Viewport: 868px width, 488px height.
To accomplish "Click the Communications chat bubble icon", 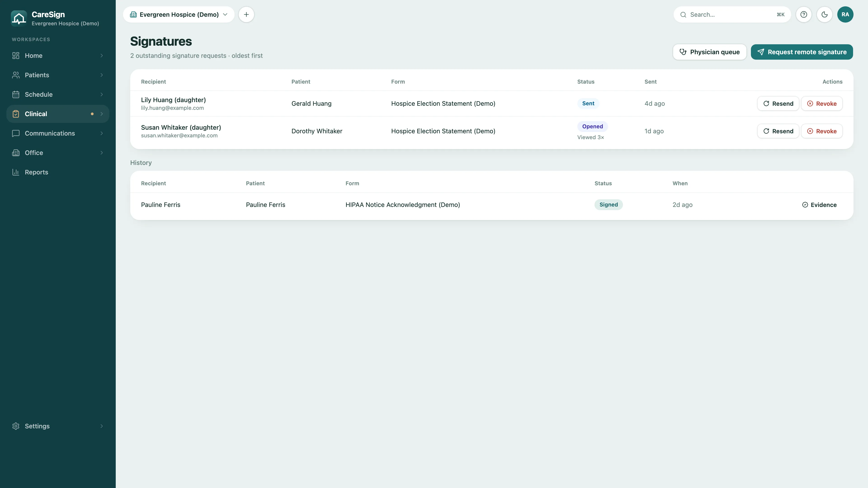I will coord(16,133).
